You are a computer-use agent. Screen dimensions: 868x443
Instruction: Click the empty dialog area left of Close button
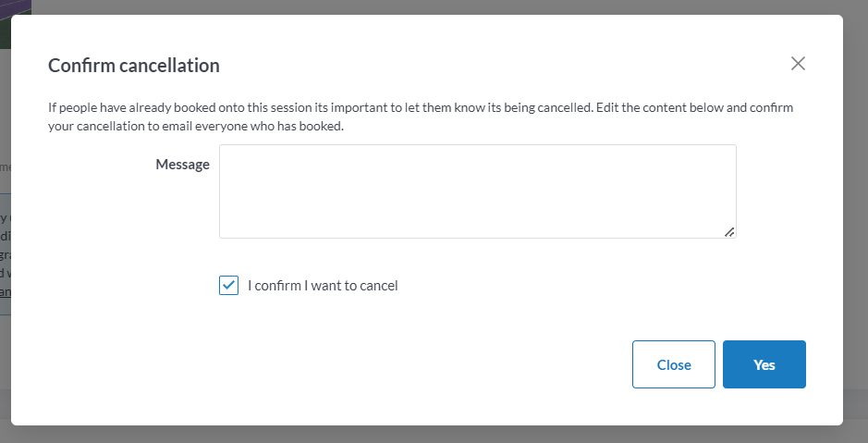tap(370, 364)
